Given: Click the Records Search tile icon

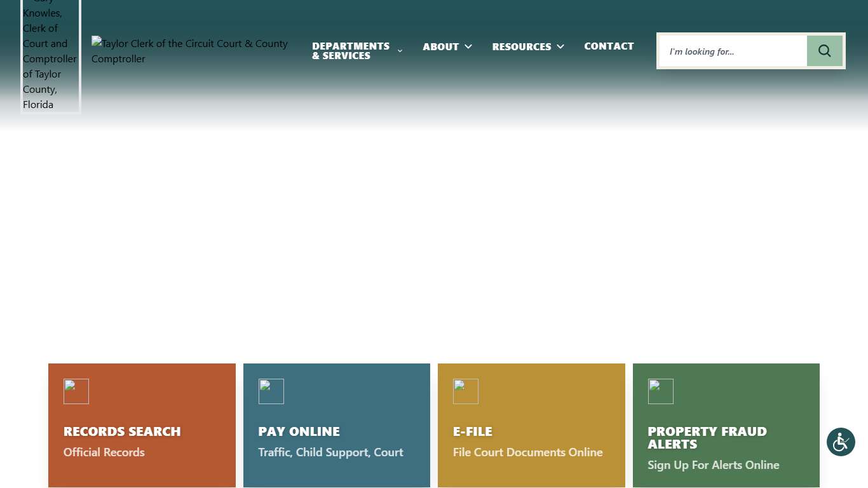Looking at the screenshot, I should click(76, 391).
